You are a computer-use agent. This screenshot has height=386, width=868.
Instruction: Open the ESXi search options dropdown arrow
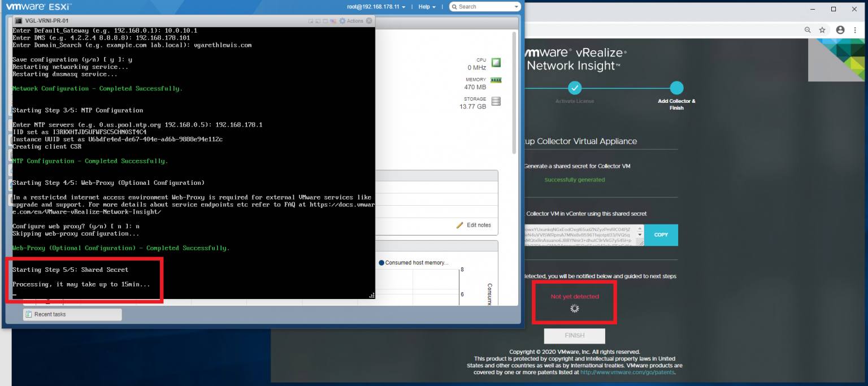click(518, 7)
